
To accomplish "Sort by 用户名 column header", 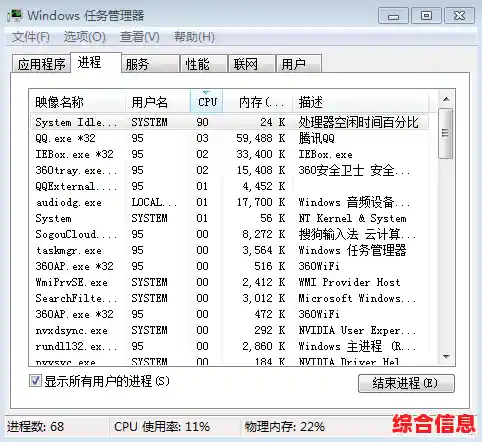I will tap(158, 102).
